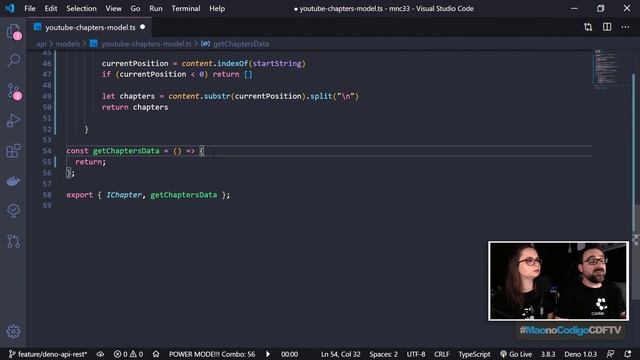Screen dimensions: 640x360
Task: Click the VS Code logo menu icon
Action: point(9,8)
